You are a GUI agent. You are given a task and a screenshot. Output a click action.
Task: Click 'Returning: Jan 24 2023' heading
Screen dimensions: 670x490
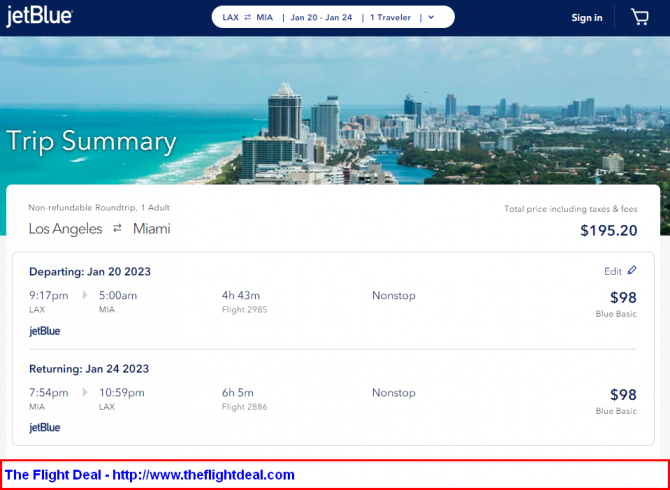[x=89, y=369]
